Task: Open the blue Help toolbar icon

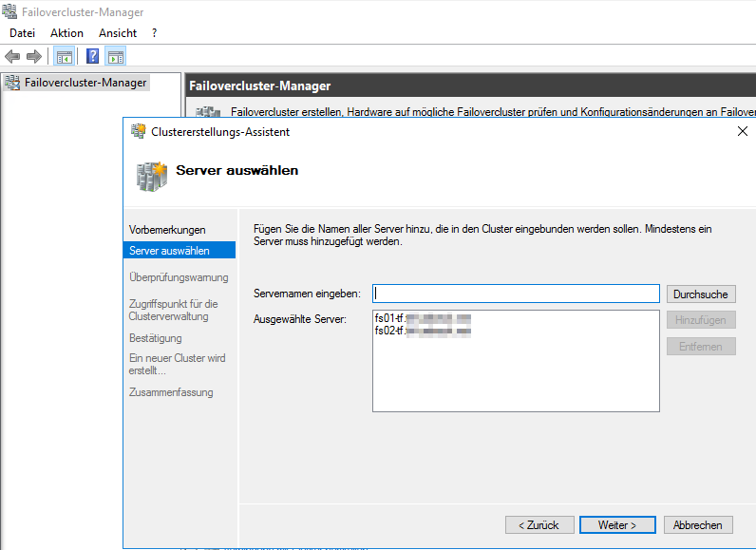Action: pos(92,56)
